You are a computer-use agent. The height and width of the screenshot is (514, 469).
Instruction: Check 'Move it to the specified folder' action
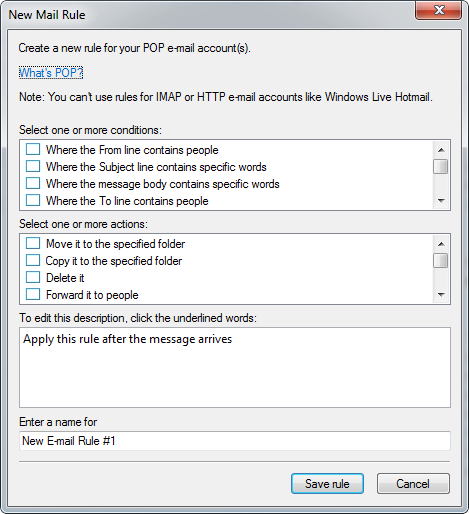(33, 243)
